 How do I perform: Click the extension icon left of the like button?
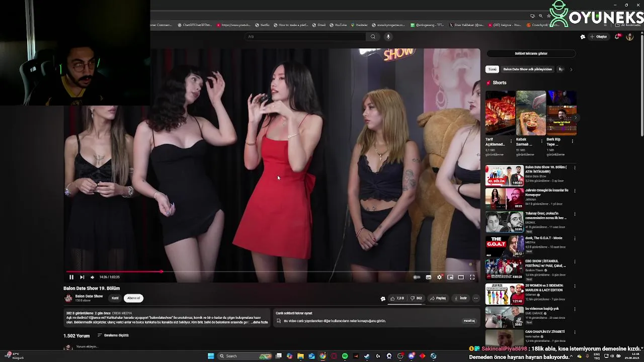383,299
